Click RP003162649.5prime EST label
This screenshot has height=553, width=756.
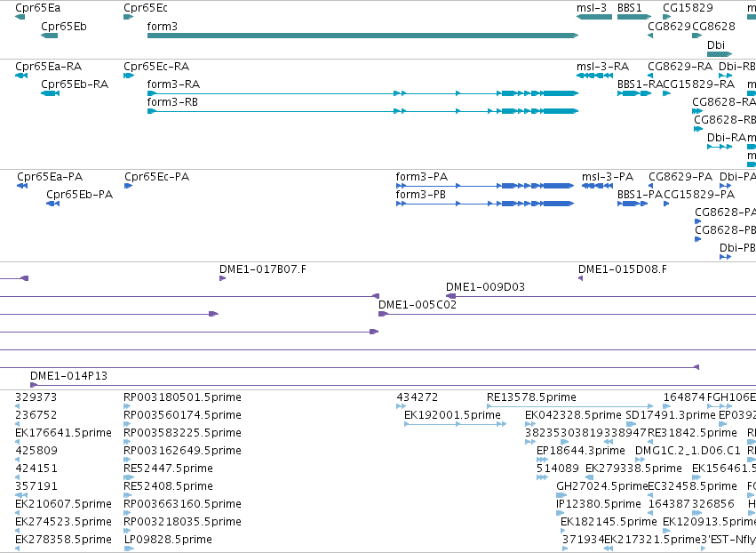click(x=183, y=451)
